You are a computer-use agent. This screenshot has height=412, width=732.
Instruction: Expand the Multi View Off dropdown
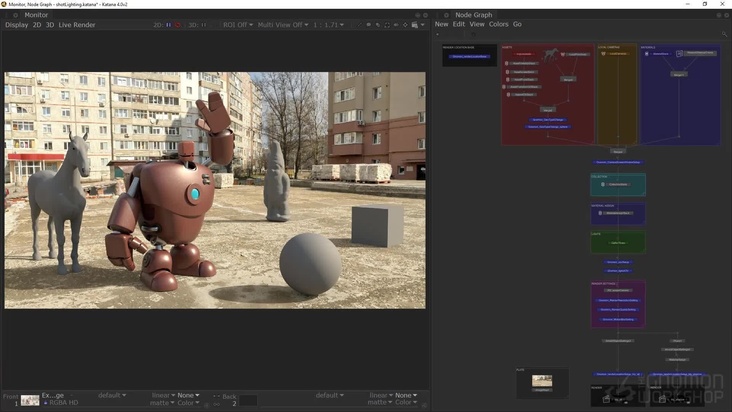point(281,25)
